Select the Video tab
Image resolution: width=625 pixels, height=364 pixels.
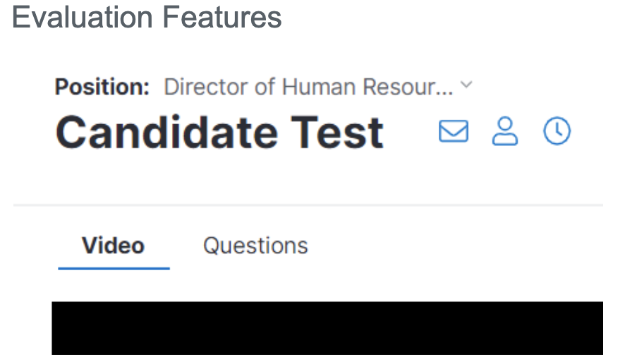click(x=113, y=245)
